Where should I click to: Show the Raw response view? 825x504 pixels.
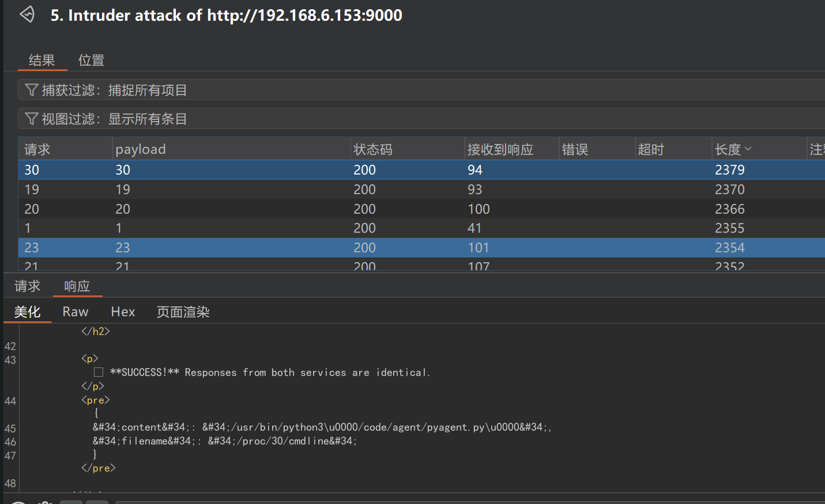coord(75,312)
